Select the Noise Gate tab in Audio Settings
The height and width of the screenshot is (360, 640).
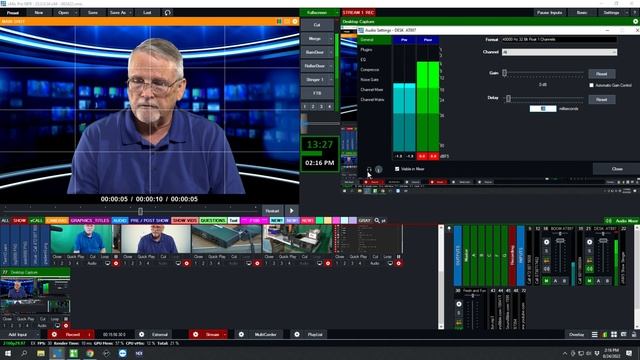(369, 80)
